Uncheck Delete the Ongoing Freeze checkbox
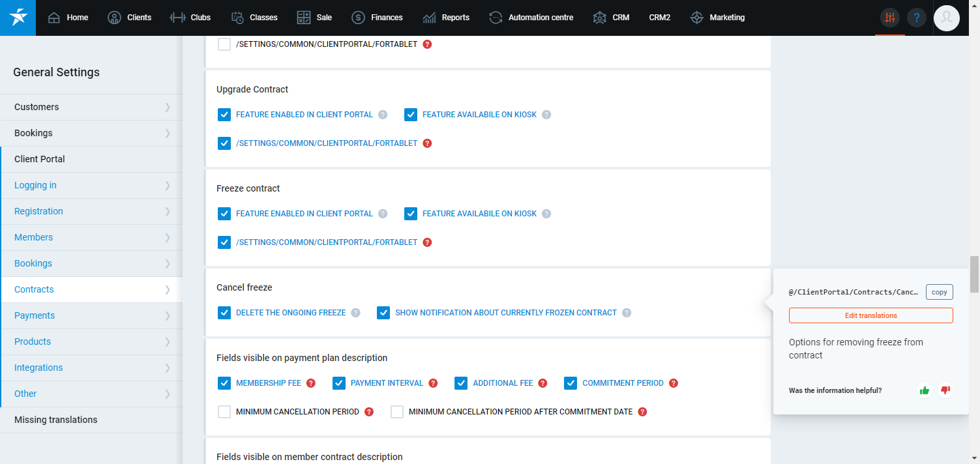The image size is (980, 464). click(224, 313)
